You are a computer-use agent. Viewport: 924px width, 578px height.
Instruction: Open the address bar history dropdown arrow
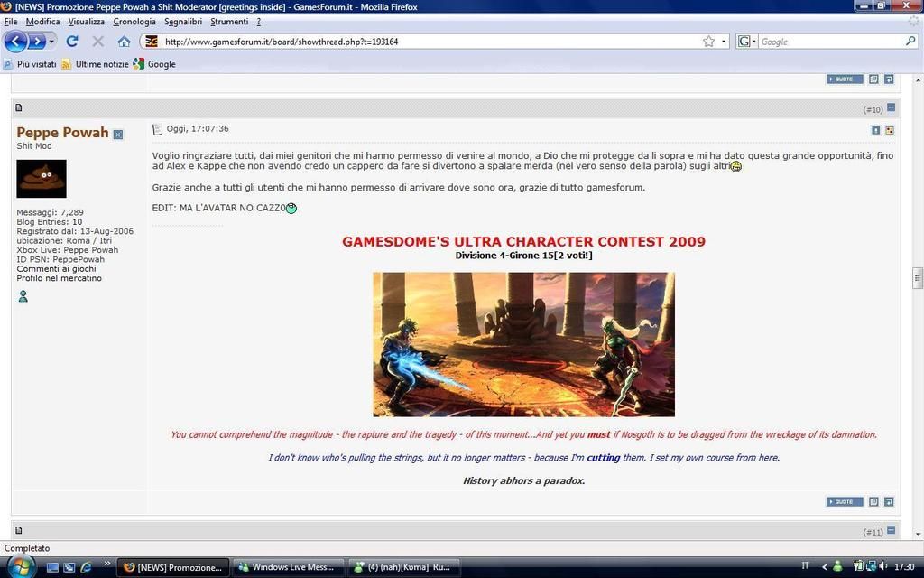coord(724,42)
